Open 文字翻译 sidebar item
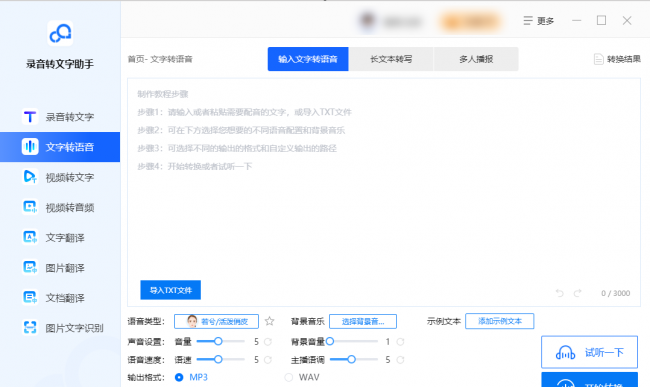Viewport: 650px width, 387px height. coord(60,237)
